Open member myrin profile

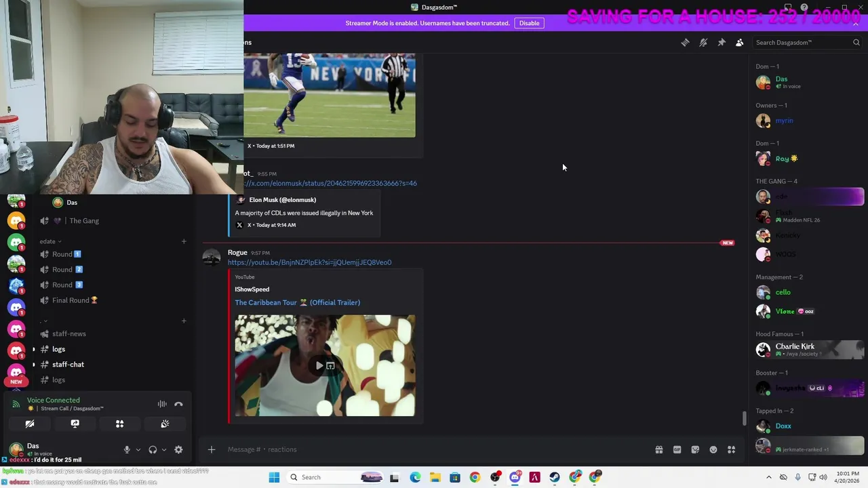tap(809, 121)
